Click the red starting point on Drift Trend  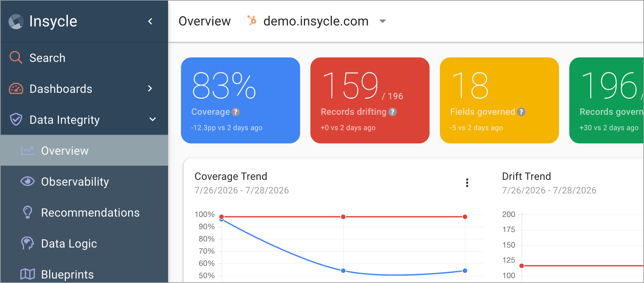coord(522,266)
